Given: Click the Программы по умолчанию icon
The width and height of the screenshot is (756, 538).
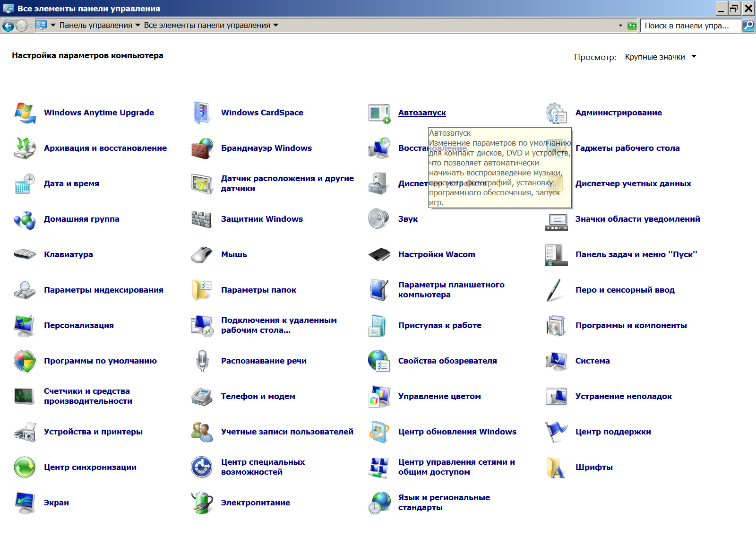Looking at the screenshot, I should [25, 361].
